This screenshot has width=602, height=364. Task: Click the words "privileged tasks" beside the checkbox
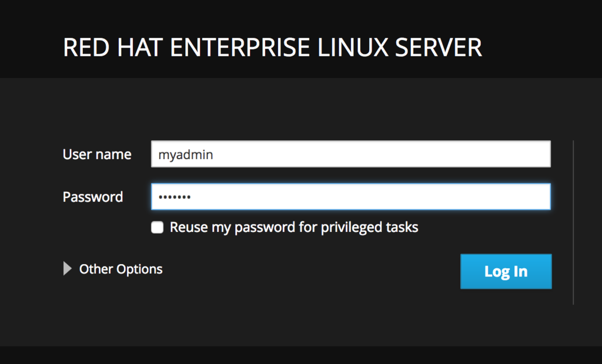click(369, 227)
